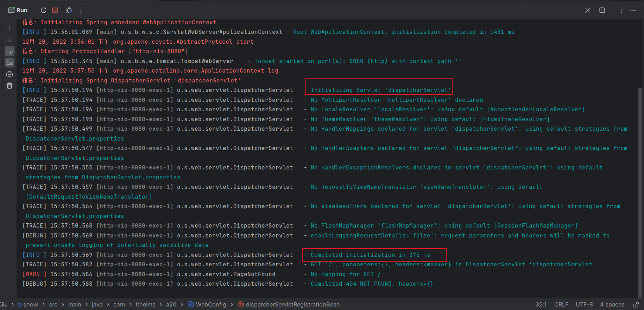644x310 pixels.
Task: Open the WebConfig class breadcrumb
Action: 207,304
